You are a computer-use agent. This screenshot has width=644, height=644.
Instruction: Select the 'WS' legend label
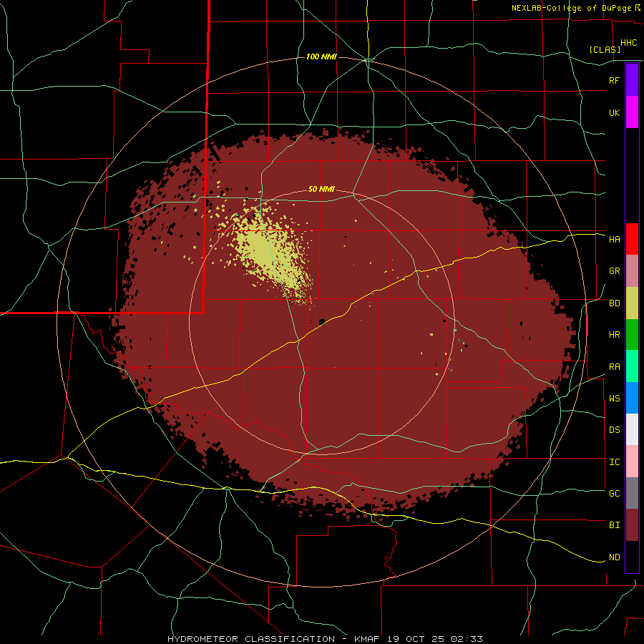(x=614, y=399)
